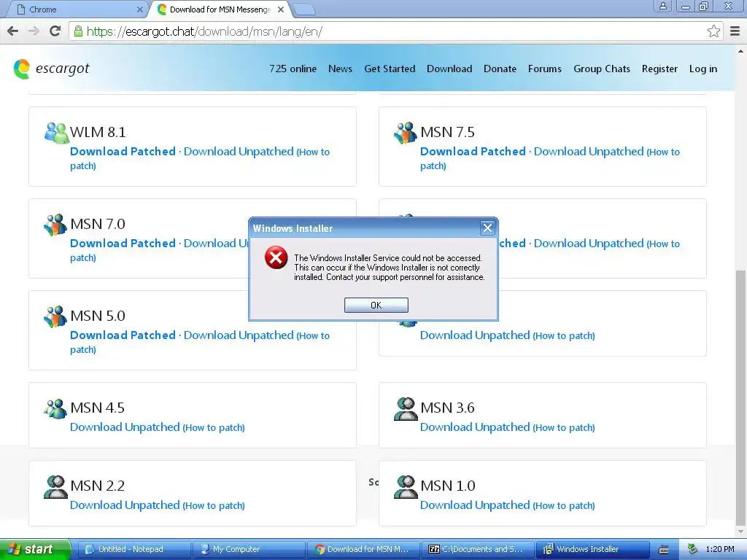Click the page vertical scrollbar thumb
747x560 pixels.
click(741, 397)
